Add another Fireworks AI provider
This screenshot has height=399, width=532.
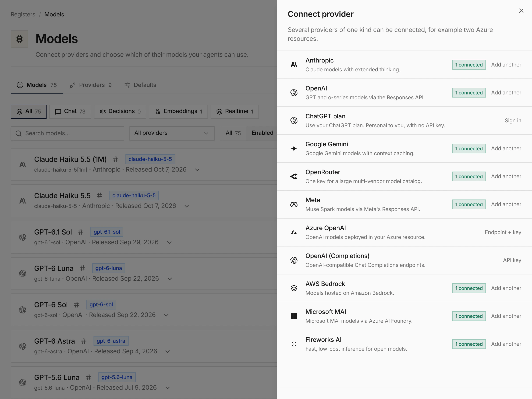pyautogui.click(x=506, y=344)
